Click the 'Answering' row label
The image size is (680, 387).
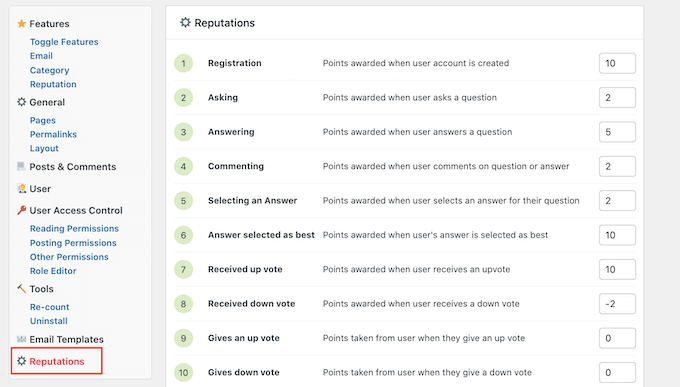click(231, 132)
